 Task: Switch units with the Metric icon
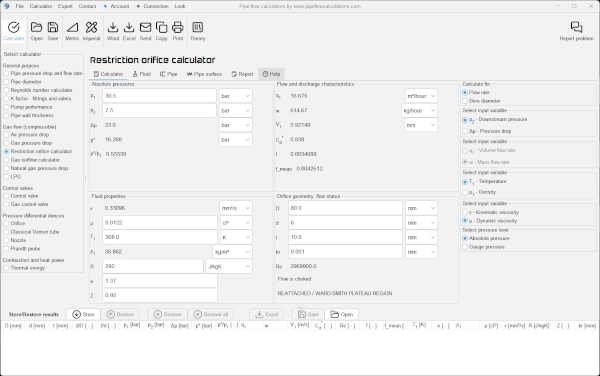(72, 27)
